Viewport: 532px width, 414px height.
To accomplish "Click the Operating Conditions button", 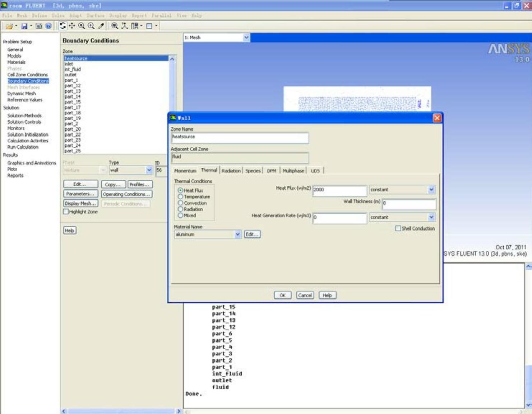I will tap(126, 194).
